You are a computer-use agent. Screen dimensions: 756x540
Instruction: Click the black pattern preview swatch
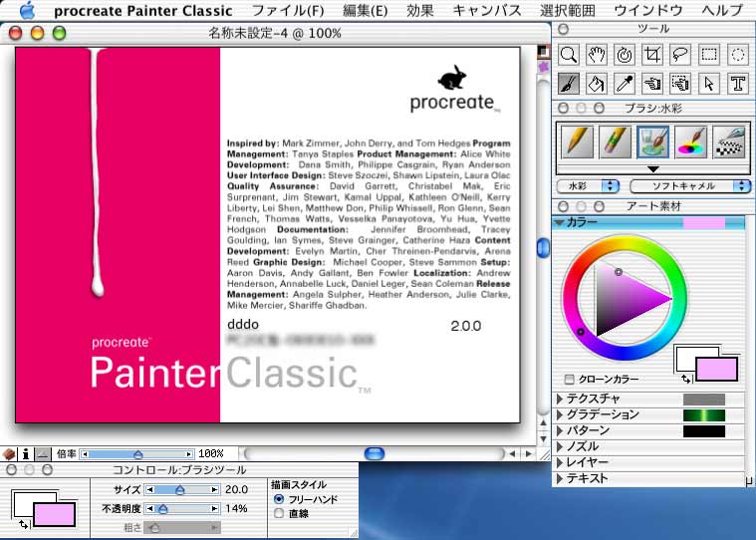(x=704, y=431)
